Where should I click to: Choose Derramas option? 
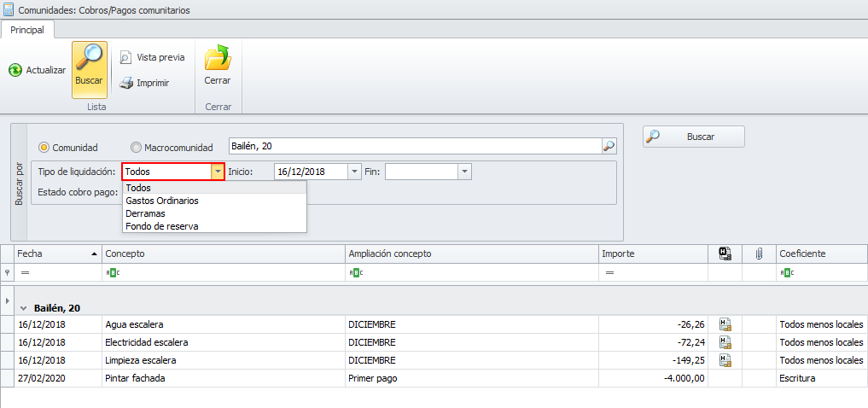214,213
